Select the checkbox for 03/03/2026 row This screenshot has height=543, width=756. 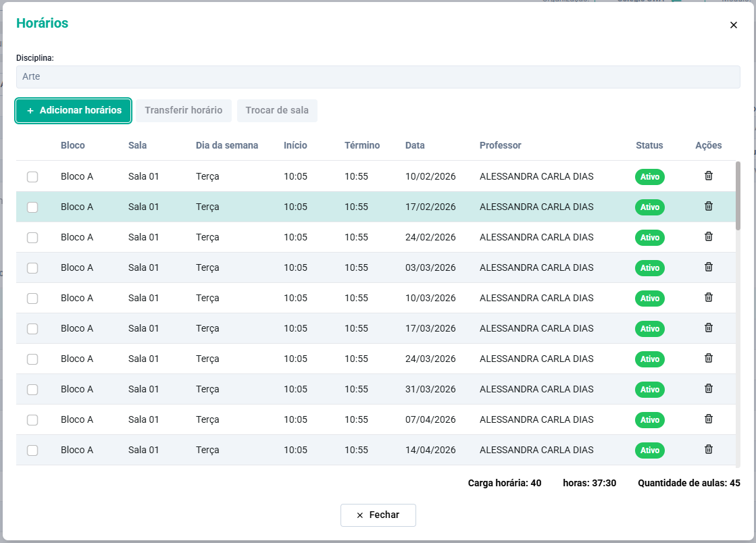pyautogui.click(x=32, y=268)
